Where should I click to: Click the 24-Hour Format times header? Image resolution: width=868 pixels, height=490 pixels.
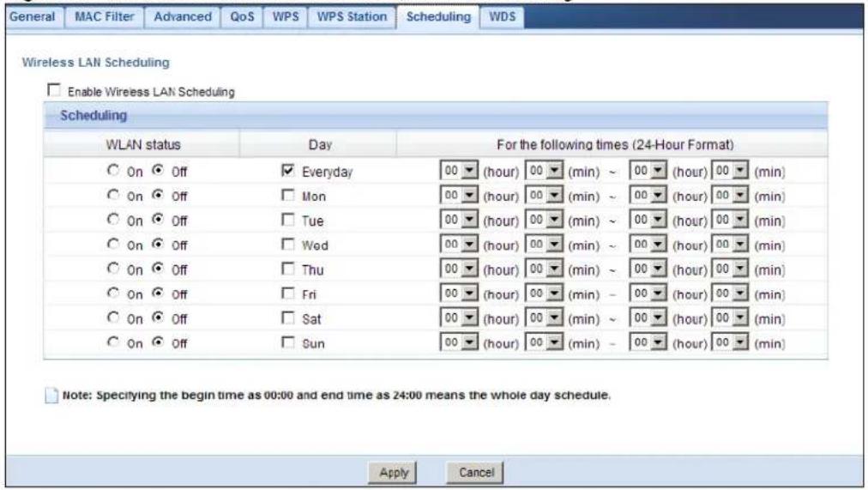614,144
